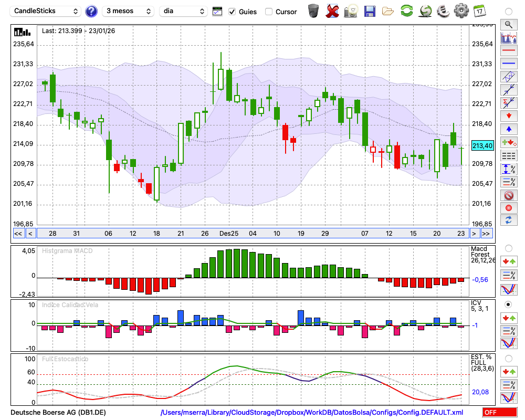Click the plus and red arrow signals icon
Viewport: 525px width, 420px height.
coord(509,143)
